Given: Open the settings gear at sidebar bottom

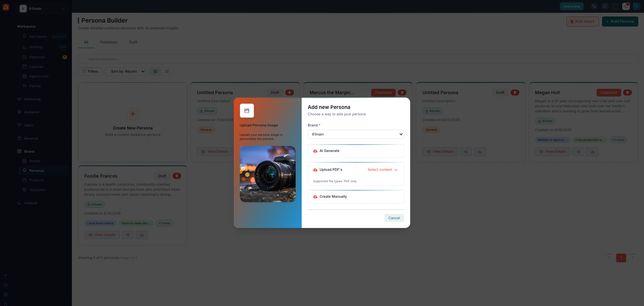Looking at the screenshot, I should click(5, 295).
